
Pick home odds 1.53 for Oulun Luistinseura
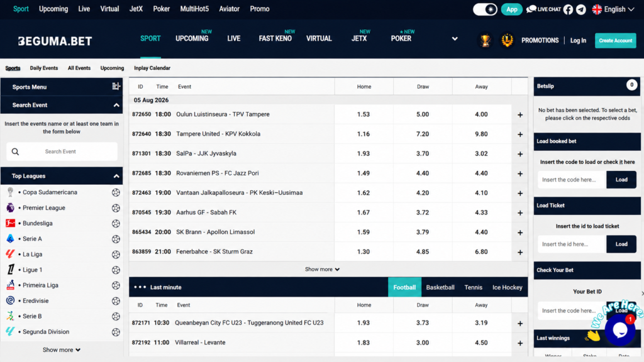point(364,114)
